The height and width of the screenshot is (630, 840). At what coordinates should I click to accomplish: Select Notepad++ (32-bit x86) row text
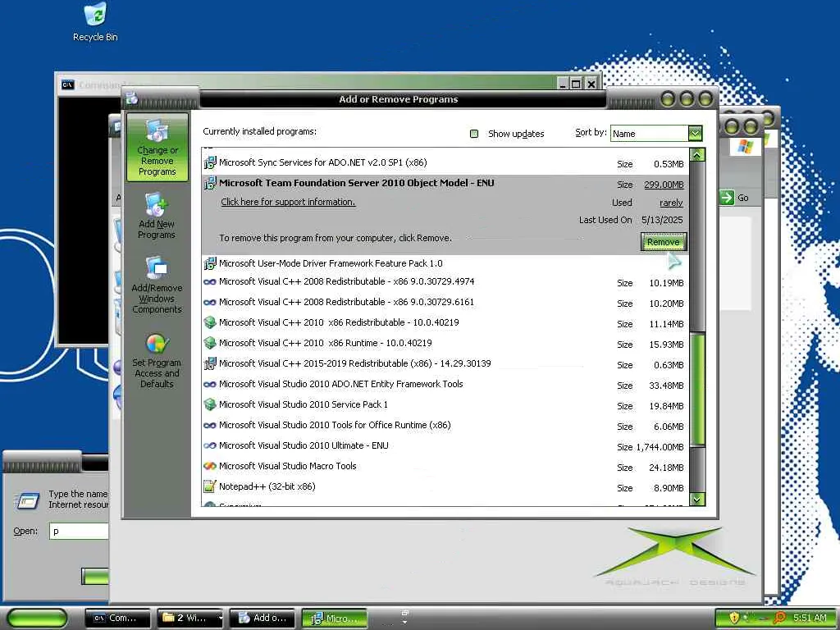point(267,486)
